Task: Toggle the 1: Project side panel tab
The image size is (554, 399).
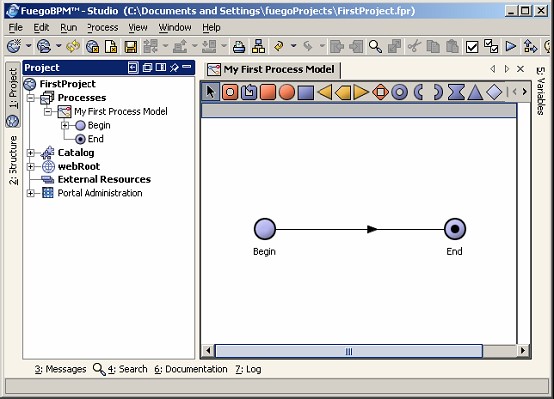Action: [13, 88]
